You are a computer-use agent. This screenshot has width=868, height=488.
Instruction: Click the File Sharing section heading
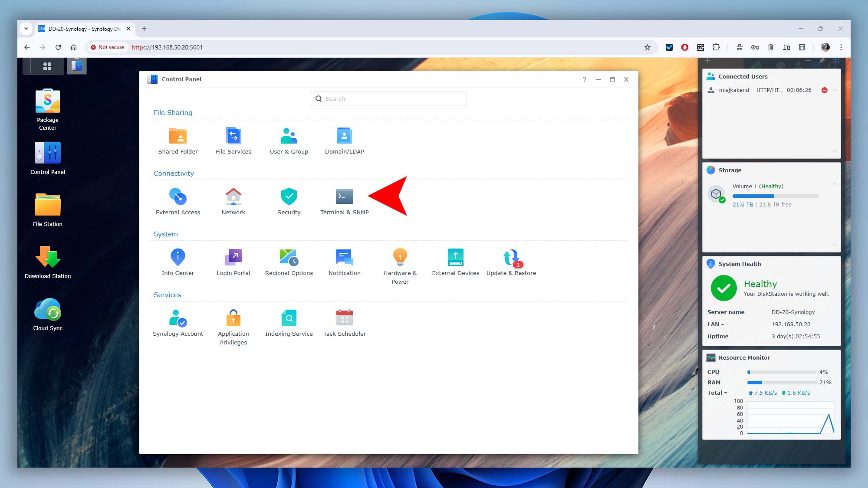173,113
